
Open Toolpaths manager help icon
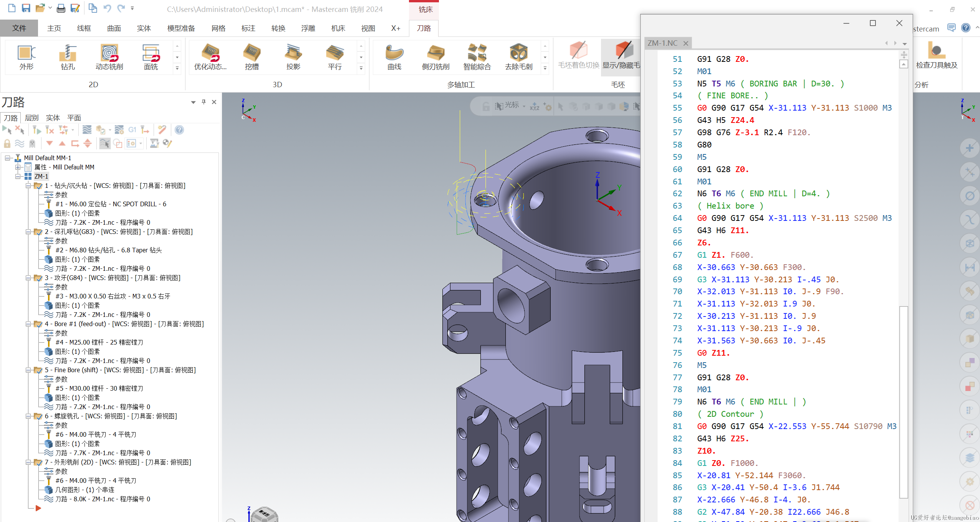tap(179, 130)
